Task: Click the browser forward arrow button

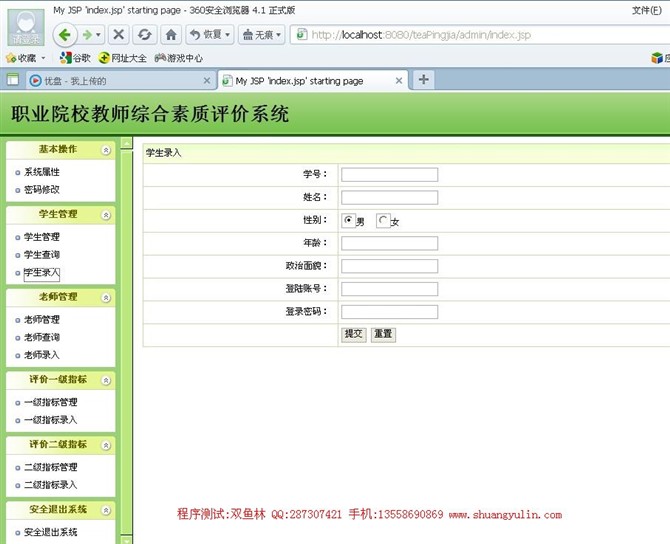Action: tap(87, 35)
